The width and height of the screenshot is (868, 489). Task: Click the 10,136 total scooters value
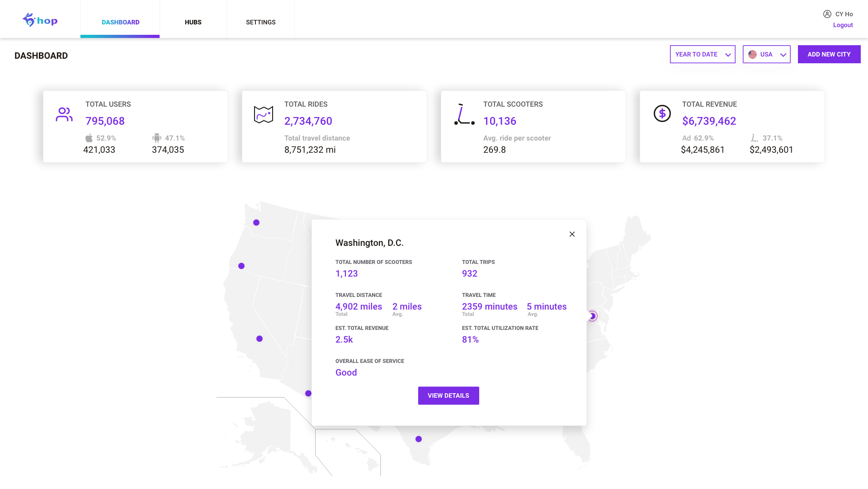click(500, 121)
